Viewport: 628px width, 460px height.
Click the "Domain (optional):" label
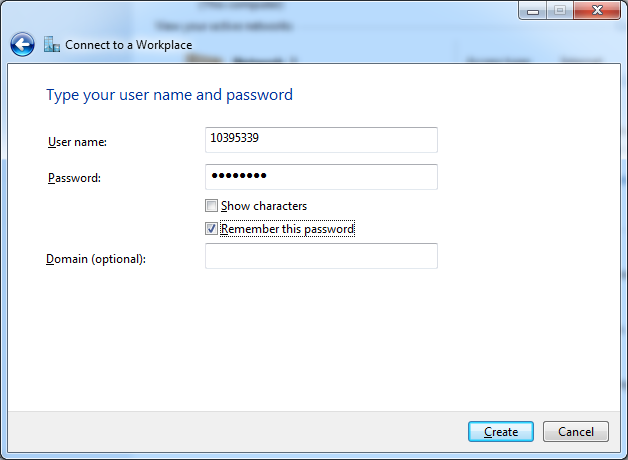point(96,259)
